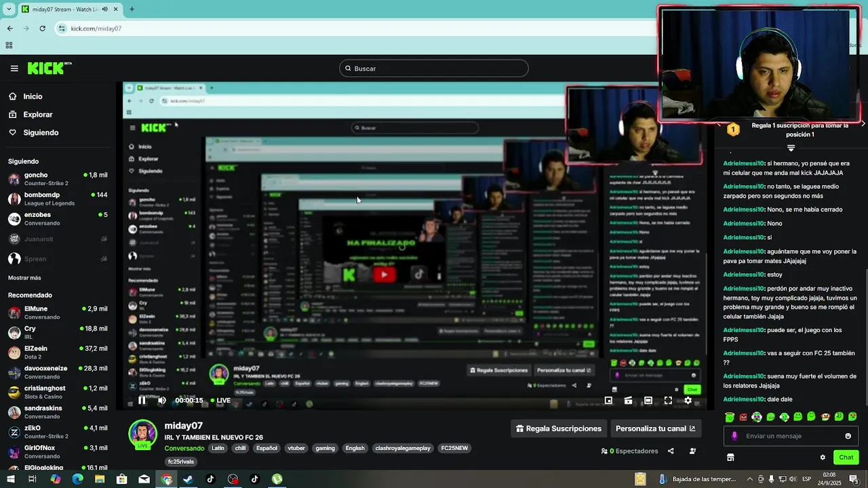
Task: Open the chat shop icon
Action: pyautogui.click(x=730, y=457)
